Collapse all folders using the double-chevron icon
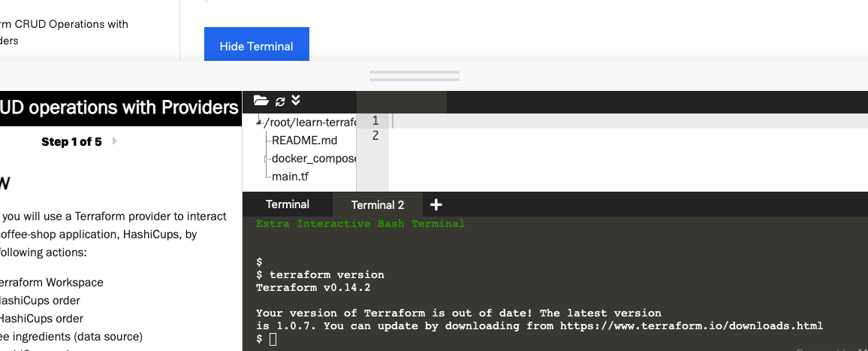Screen dimensions: 868x351 296,101
